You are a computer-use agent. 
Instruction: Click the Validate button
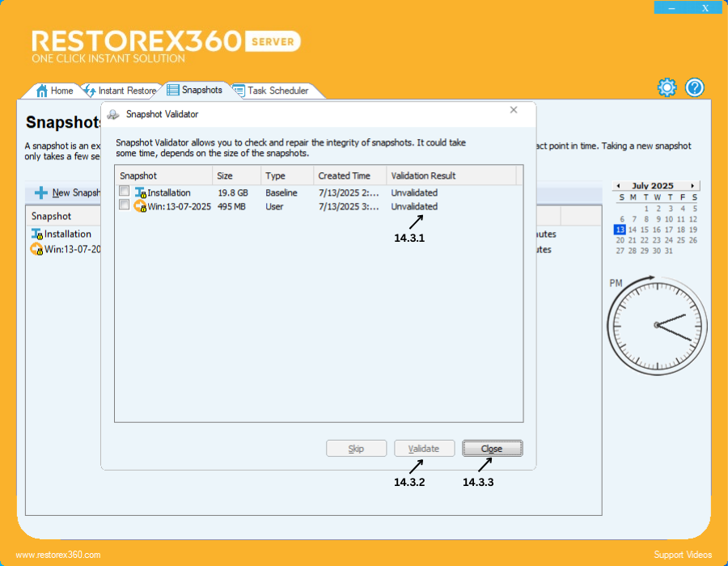[x=424, y=449]
